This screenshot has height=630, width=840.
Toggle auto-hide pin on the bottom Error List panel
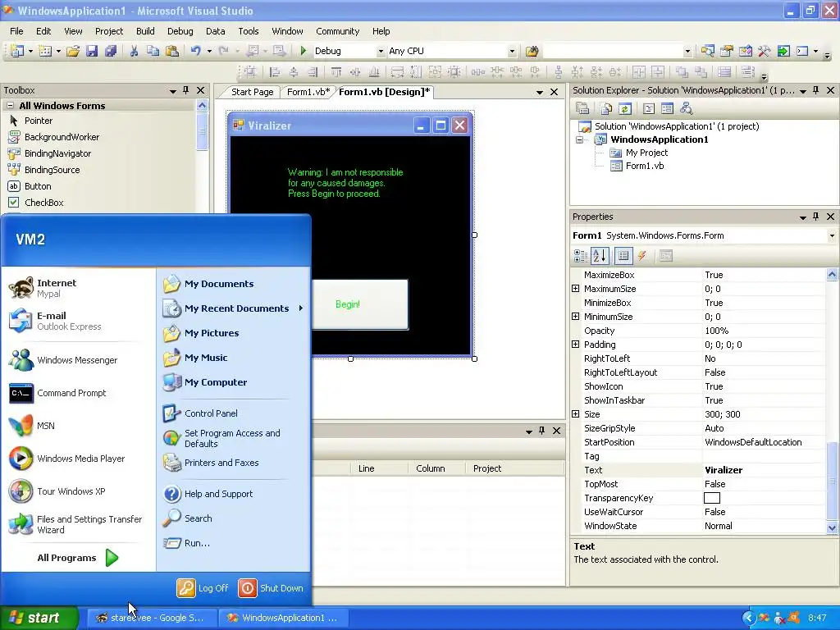(x=541, y=431)
